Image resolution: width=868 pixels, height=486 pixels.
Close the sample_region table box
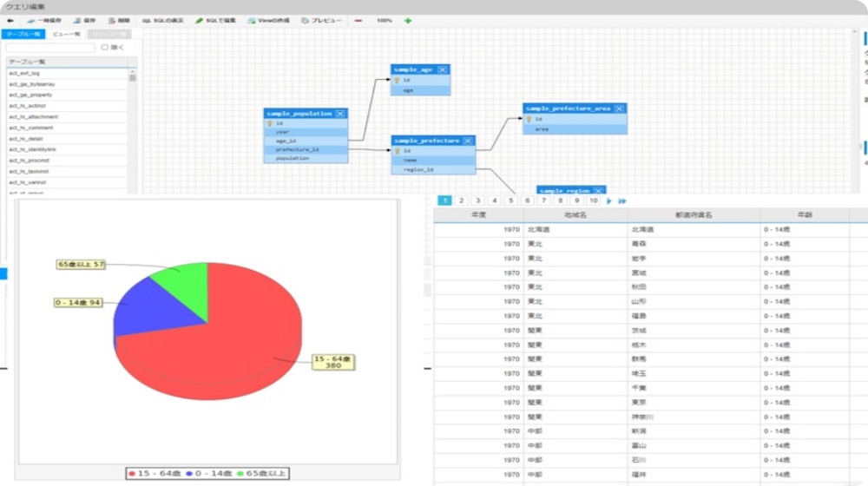click(598, 190)
